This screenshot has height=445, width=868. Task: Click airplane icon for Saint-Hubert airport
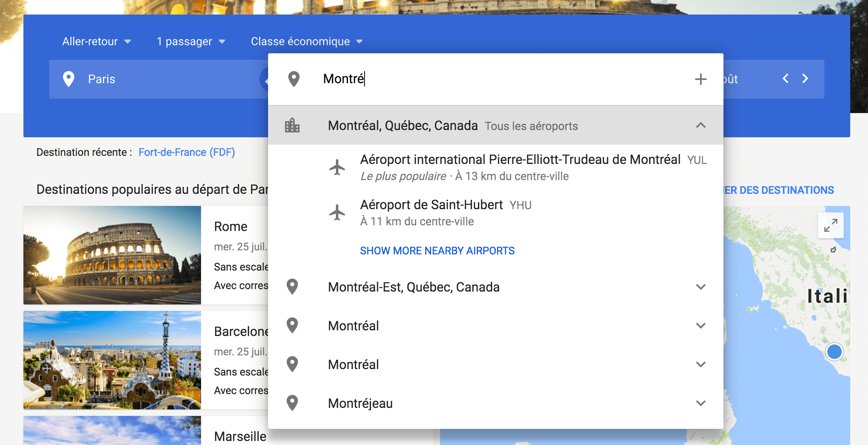[x=337, y=212]
